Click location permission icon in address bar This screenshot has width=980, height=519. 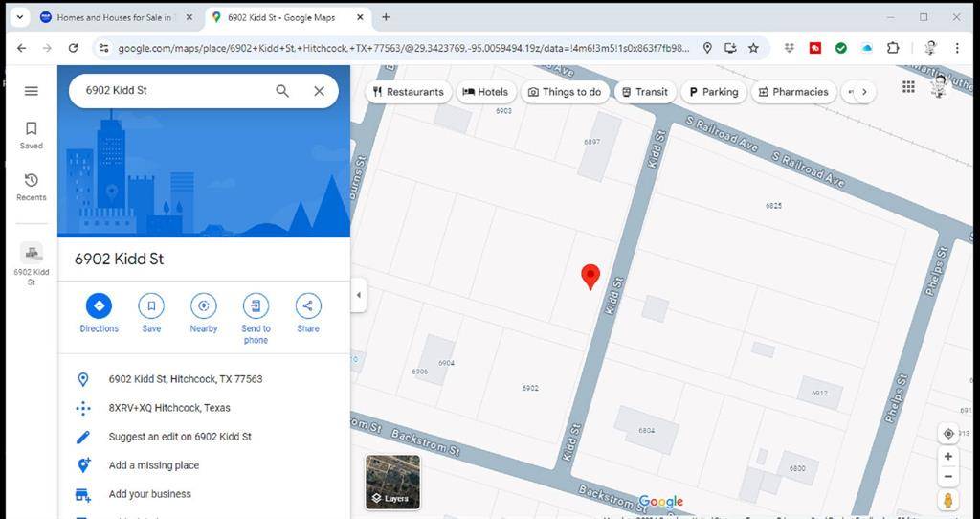(707, 48)
